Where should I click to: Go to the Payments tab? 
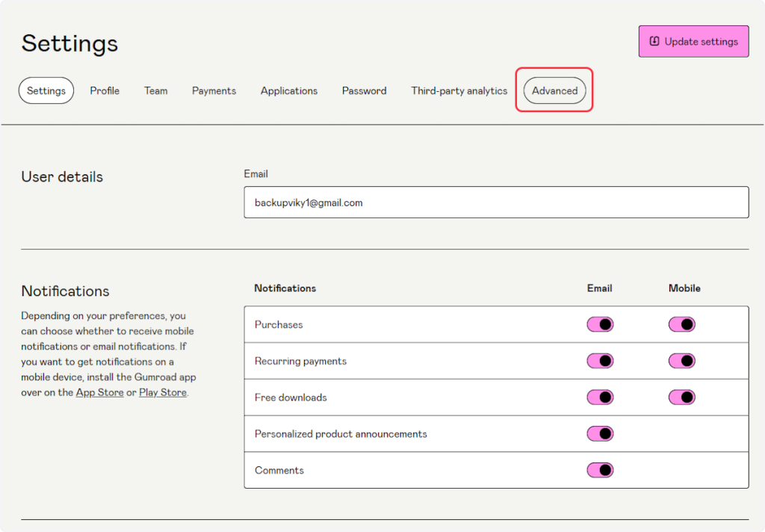coord(214,90)
